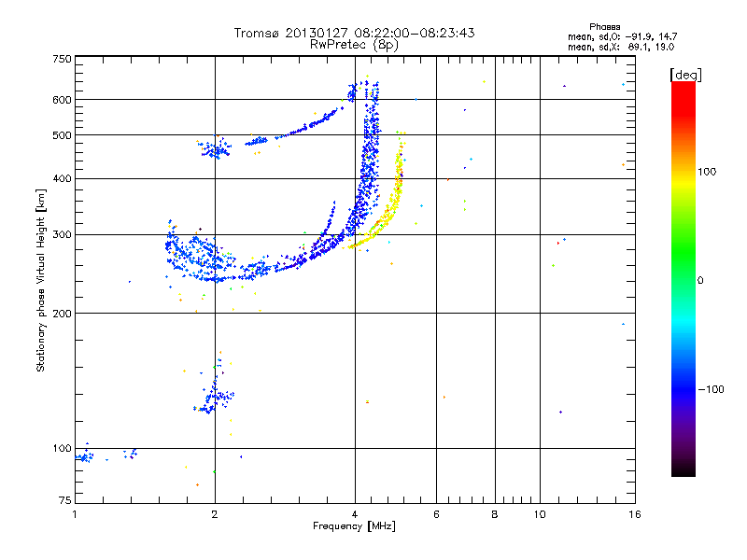Viewport: 747px width, 560px height.
Task: Click the x-axis '16' tick label
Action: tap(635, 514)
